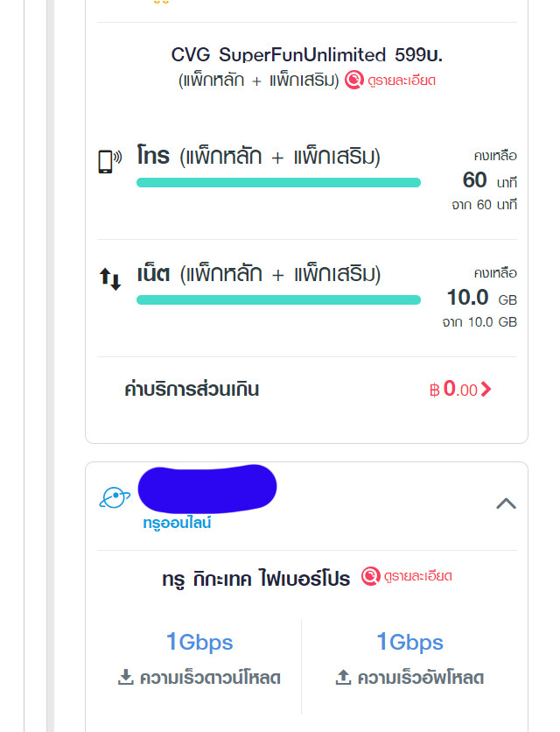The image size is (560, 732).
Task: Collapse the ทรูออนไลน์ section chevron
Action: click(x=506, y=503)
